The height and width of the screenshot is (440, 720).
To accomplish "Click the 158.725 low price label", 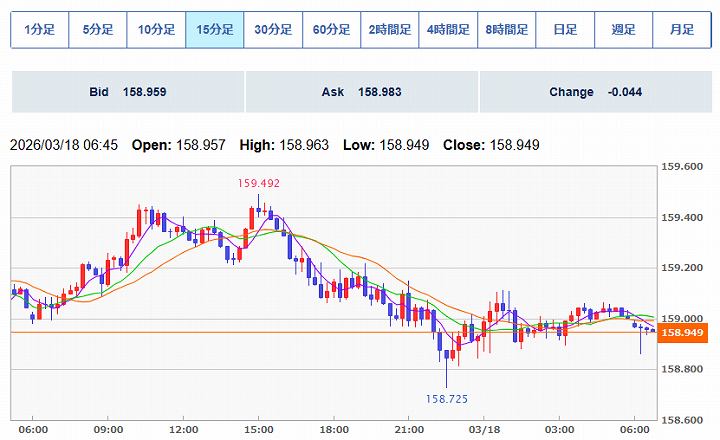I will [x=449, y=399].
